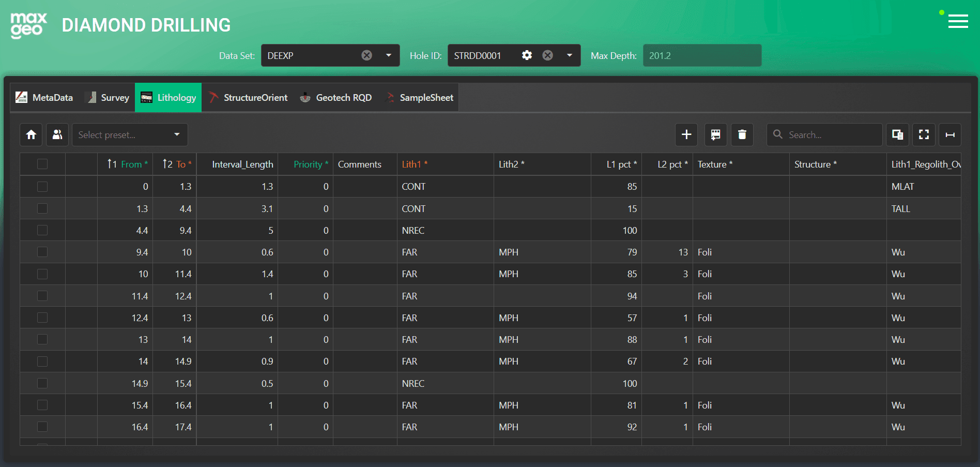Click the export view icon next to search
Image resolution: width=980 pixels, height=467 pixels.
898,134
